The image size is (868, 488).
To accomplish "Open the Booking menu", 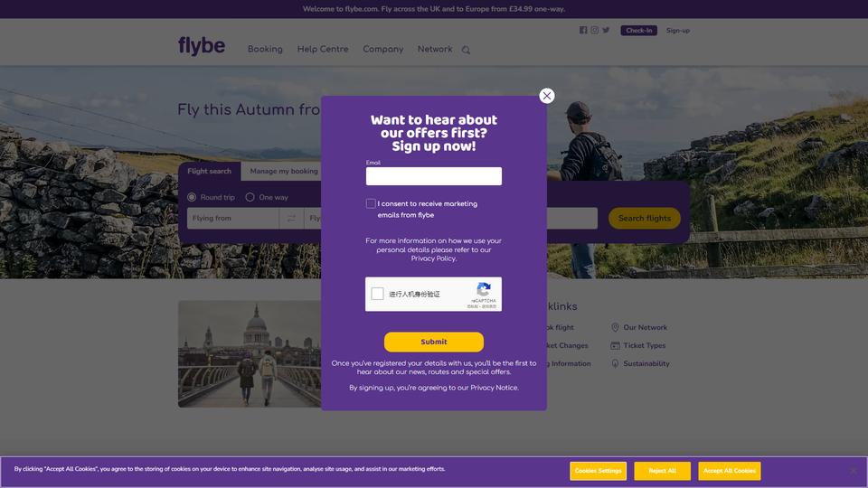I will coord(265,49).
